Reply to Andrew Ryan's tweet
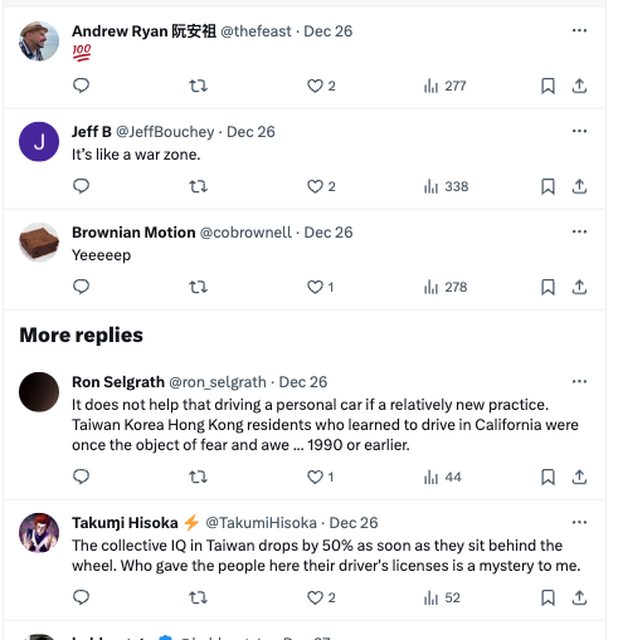This screenshot has height=640, width=618. tap(82, 86)
